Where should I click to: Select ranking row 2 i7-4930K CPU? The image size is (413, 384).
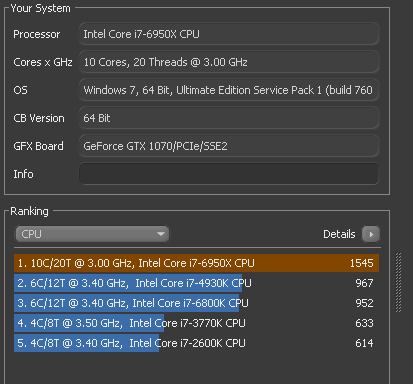[x=196, y=283]
